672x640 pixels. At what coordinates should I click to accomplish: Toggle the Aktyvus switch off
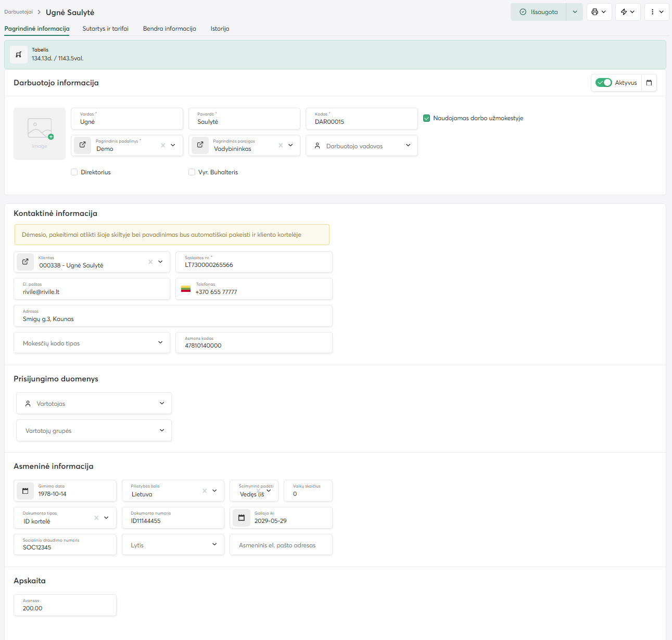pyautogui.click(x=604, y=83)
